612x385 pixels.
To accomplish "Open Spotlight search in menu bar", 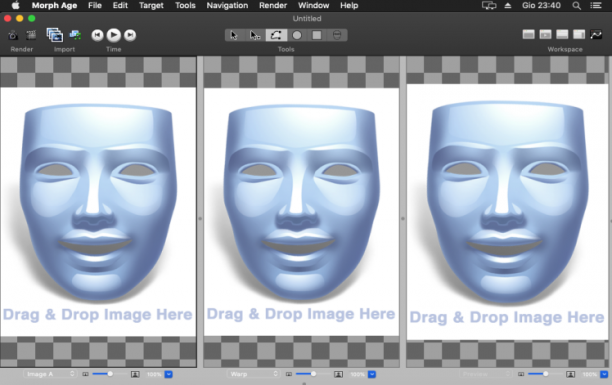I will pos(576,5).
